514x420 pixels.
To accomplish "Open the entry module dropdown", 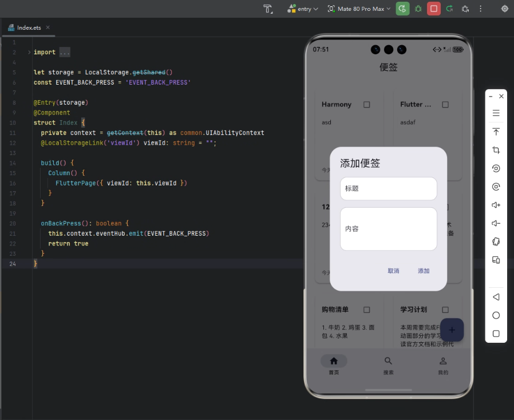I will (x=303, y=9).
